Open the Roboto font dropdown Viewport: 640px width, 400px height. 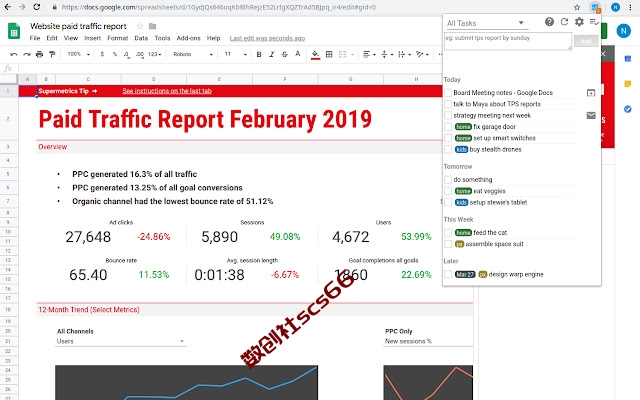click(x=193, y=54)
